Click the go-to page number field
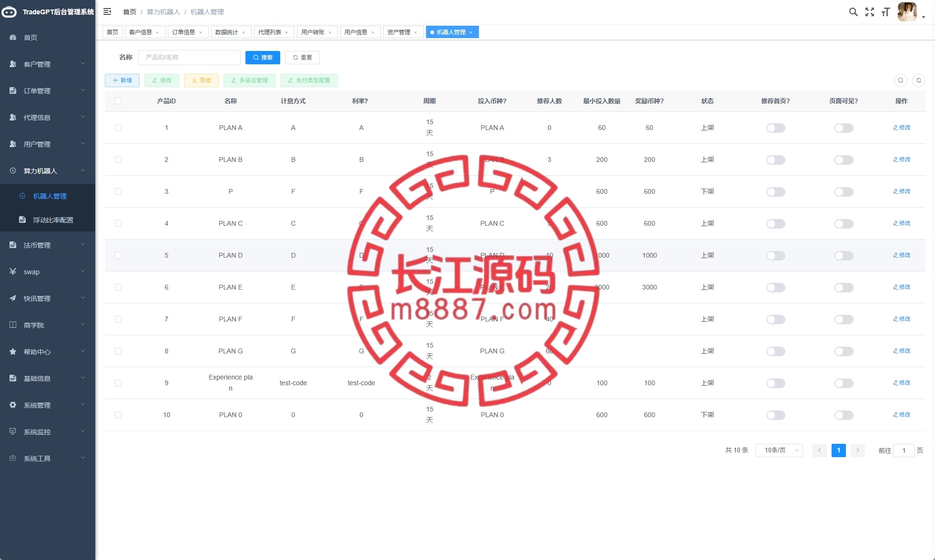This screenshot has height=560, width=935. pos(904,450)
